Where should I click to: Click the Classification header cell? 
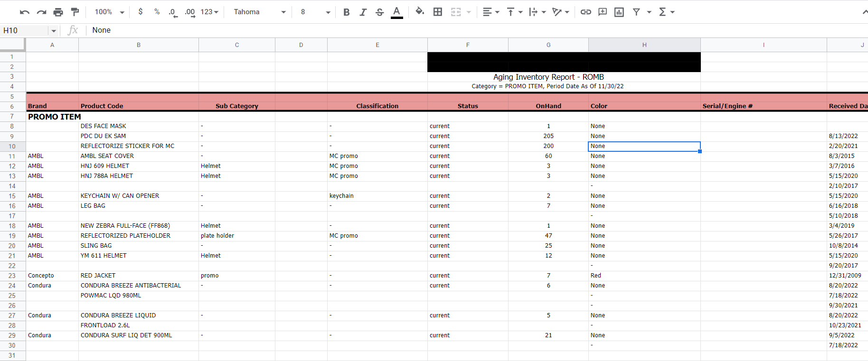pos(377,106)
